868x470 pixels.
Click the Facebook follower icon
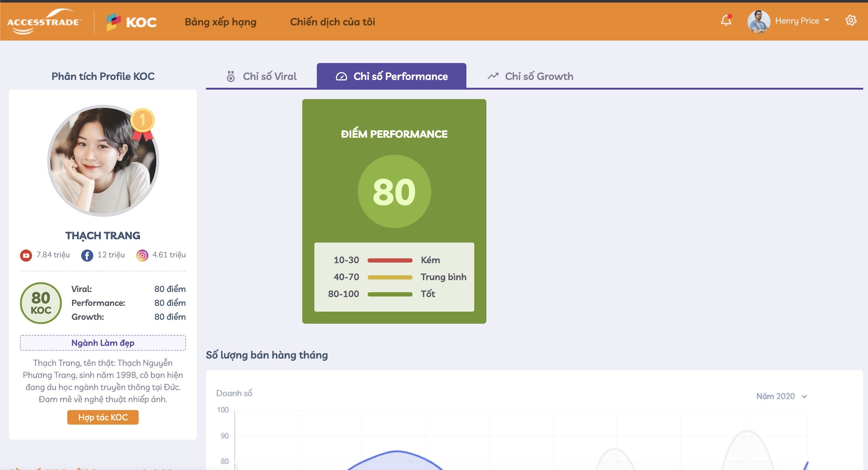coord(87,255)
